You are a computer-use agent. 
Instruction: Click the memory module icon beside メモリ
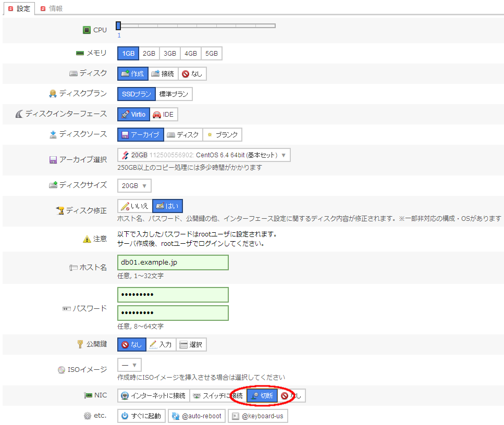point(80,53)
